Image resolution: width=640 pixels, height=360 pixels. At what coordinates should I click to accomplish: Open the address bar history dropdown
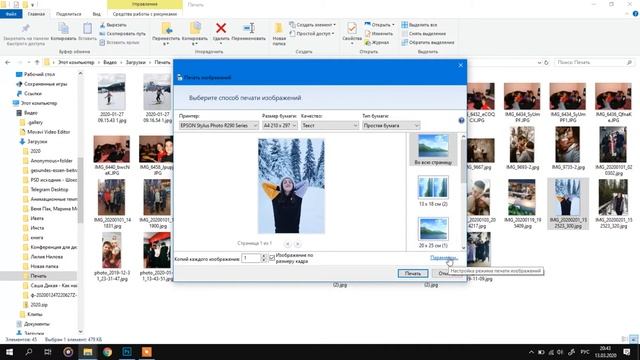(x=539, y=62)
